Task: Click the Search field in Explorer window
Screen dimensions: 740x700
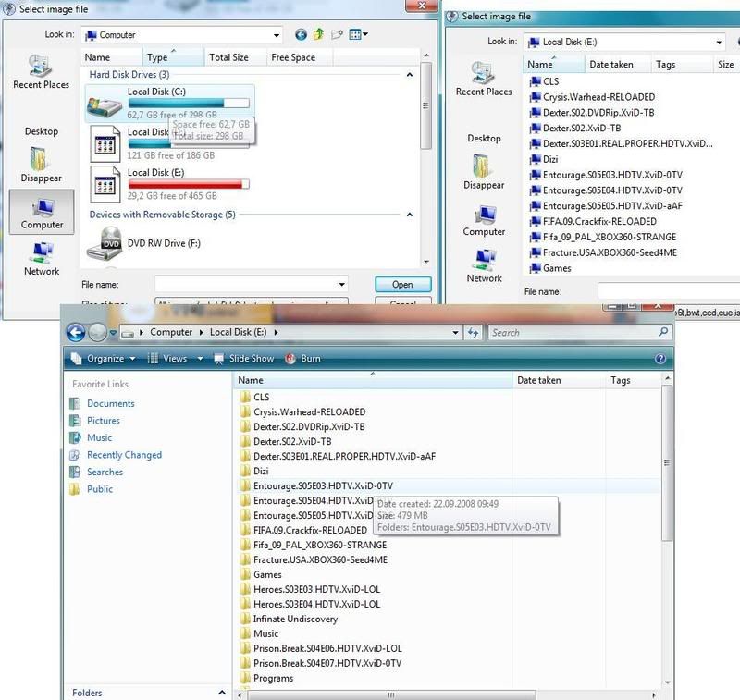Action: pyautogui.click(x=573, y=333)
